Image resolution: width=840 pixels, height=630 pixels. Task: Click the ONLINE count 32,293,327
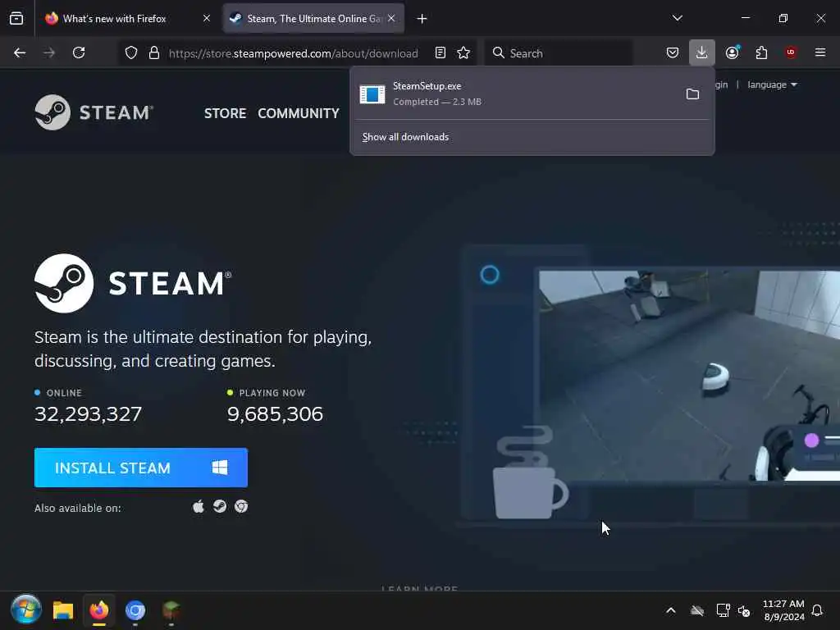(x=89, y=414)
